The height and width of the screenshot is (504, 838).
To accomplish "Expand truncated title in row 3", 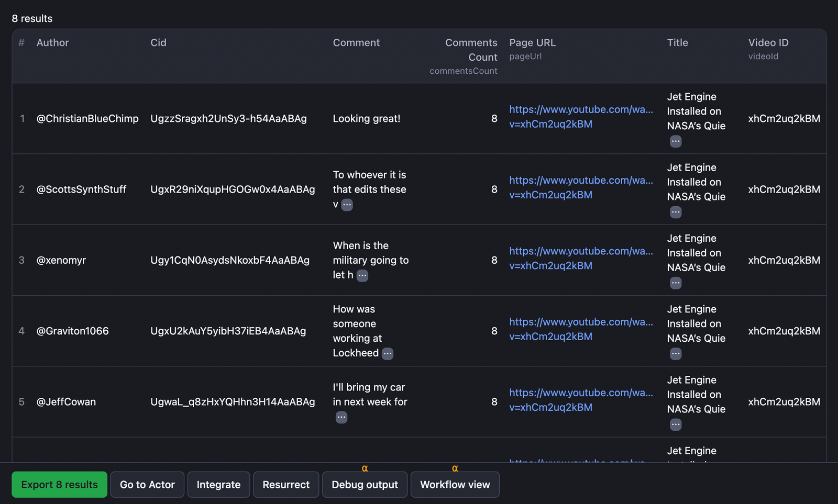I will [x=675, y=283].
